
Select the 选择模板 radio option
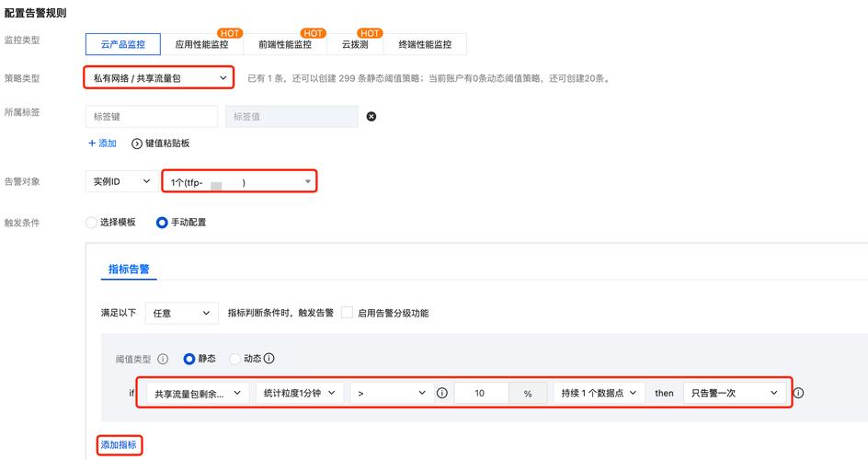[x=91, y=223]
